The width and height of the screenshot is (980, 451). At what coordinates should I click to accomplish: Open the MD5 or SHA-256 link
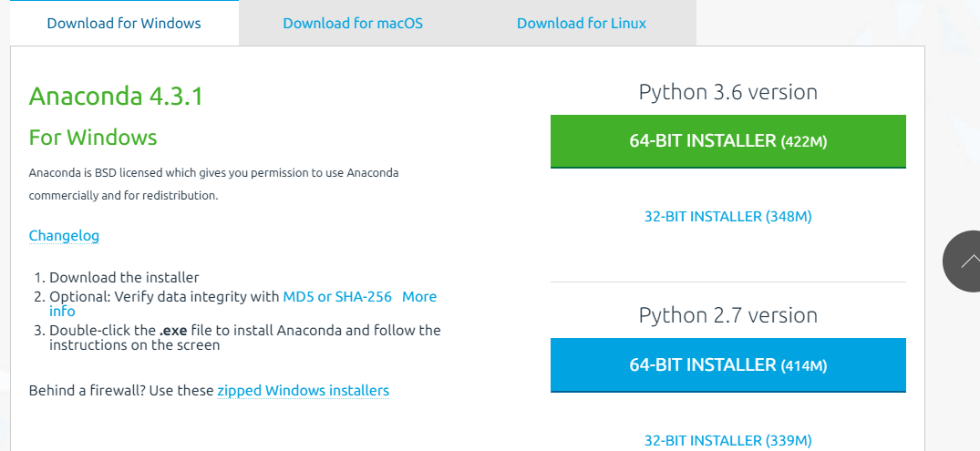click(x=337, y=297)
